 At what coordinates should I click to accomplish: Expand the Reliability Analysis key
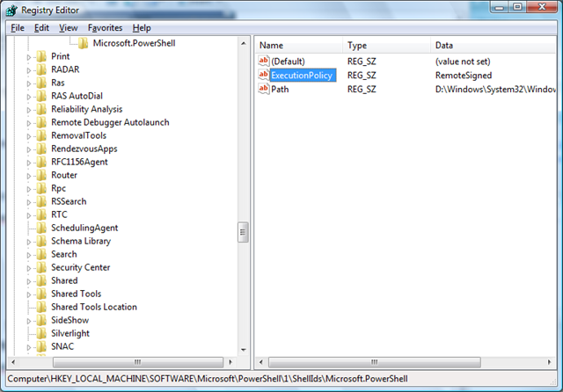point(29,110)
